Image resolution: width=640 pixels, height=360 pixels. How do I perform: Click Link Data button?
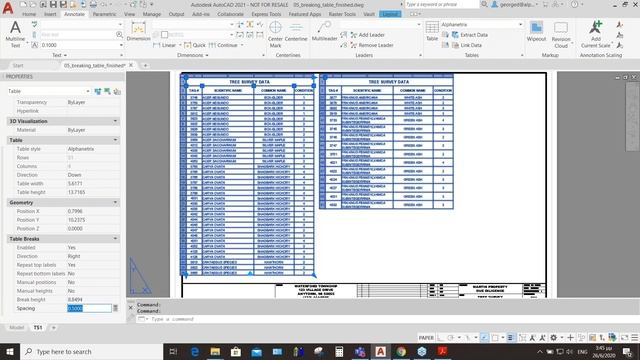467,45
